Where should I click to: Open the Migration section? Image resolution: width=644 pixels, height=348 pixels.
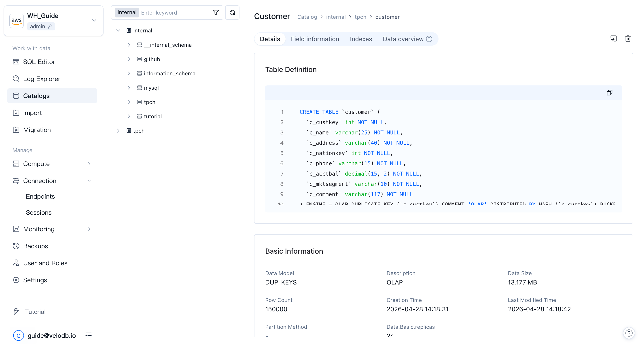[37, 130]
